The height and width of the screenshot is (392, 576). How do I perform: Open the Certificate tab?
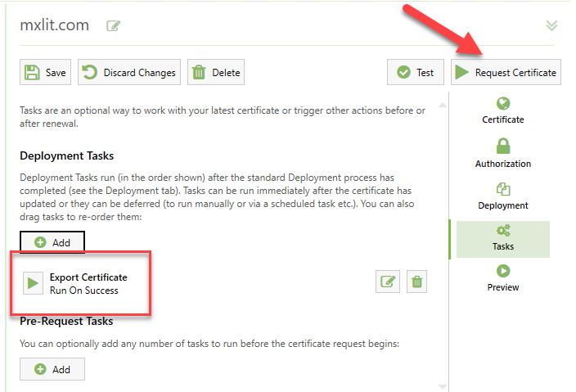point(502,111)
